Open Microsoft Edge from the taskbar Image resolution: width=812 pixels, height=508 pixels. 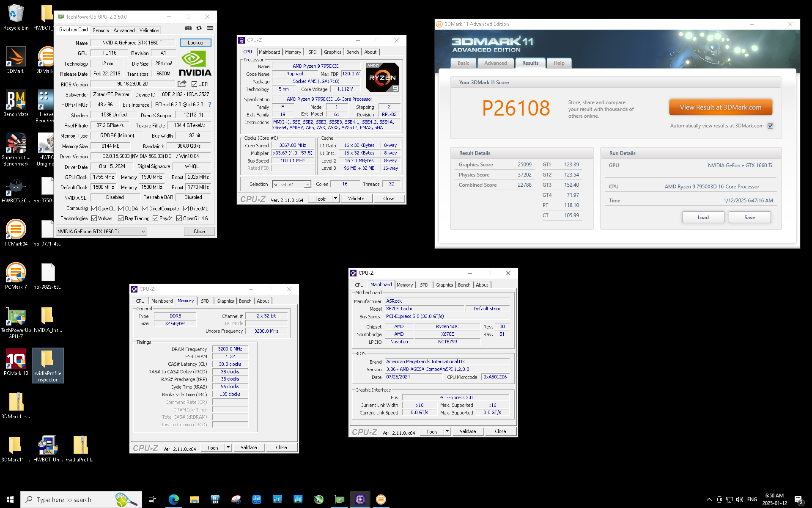coord(173,500)
